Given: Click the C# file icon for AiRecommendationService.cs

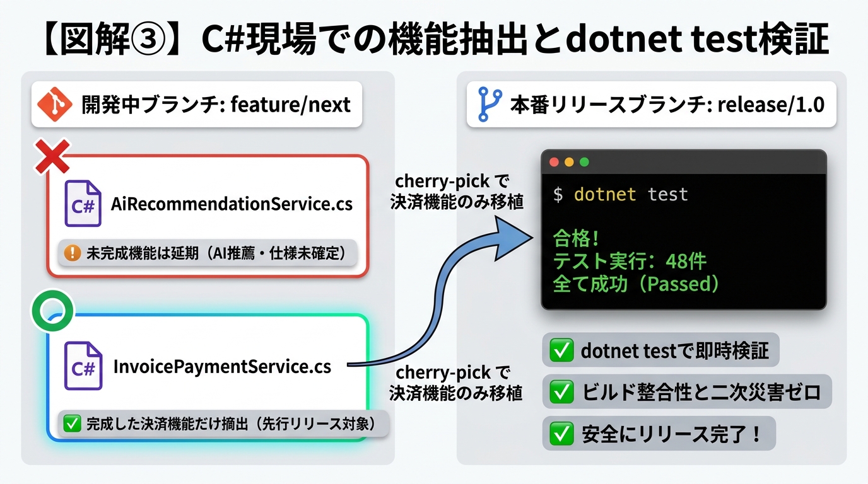Looking at the screenshot, I should 83,204.
